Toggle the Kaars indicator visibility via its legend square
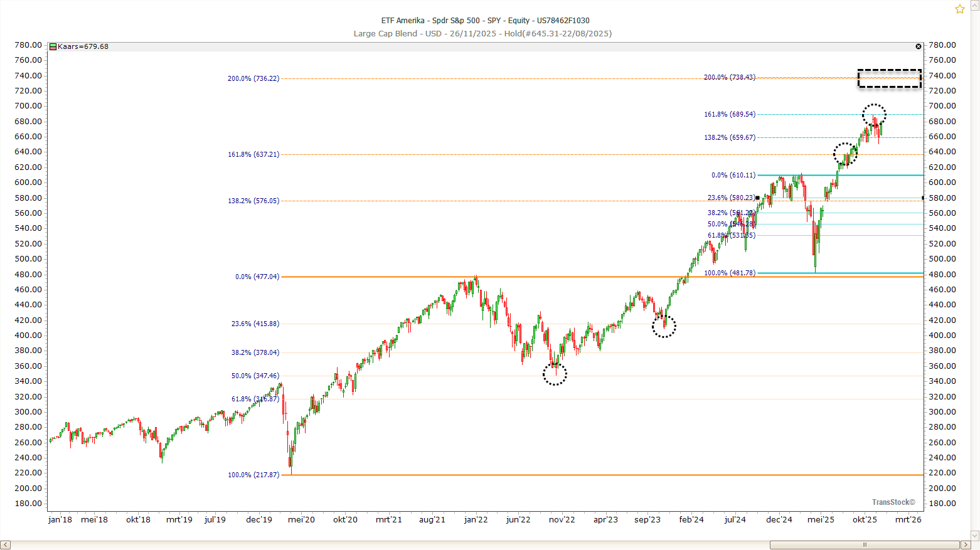The image size is (980, 550). click(x=54, y=46)
